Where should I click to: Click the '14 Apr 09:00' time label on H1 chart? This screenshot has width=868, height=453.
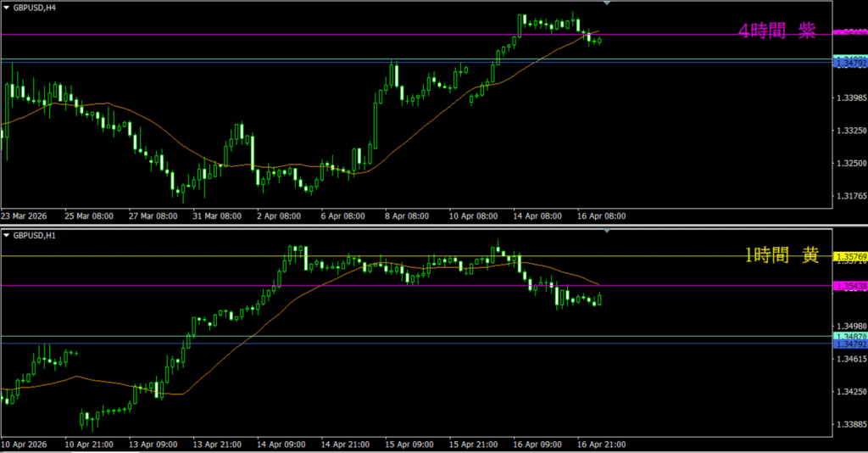coord(281,444)
